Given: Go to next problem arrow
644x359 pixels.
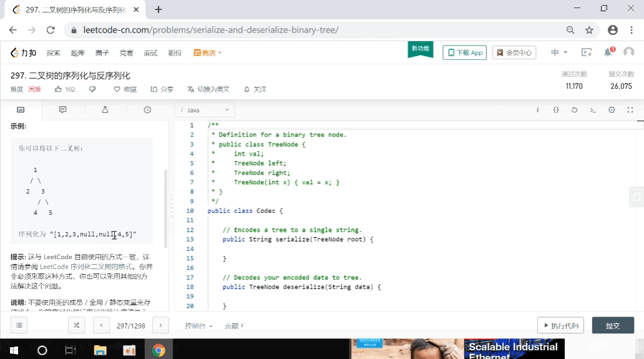Looking at the screenshot, I should (x=161, y=325).
